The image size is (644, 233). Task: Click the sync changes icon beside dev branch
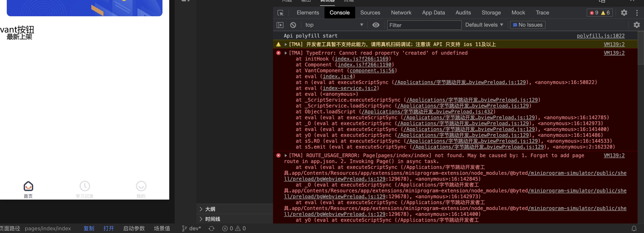point(211,228)
